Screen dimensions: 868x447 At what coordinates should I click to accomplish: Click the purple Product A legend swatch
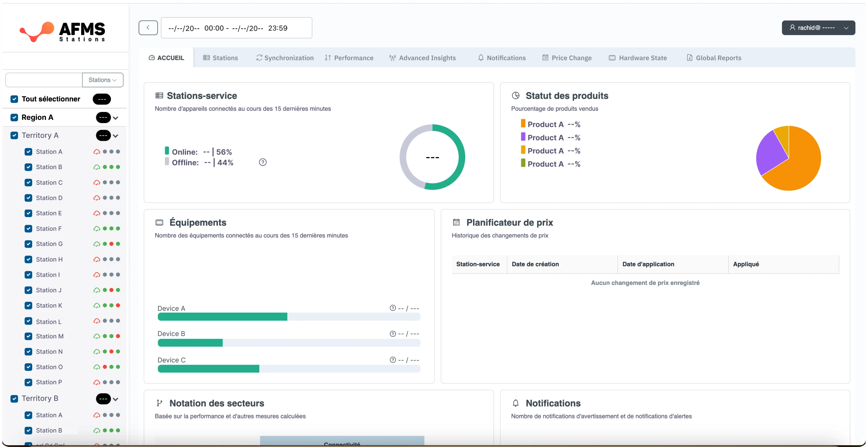[x=523, y=137]
